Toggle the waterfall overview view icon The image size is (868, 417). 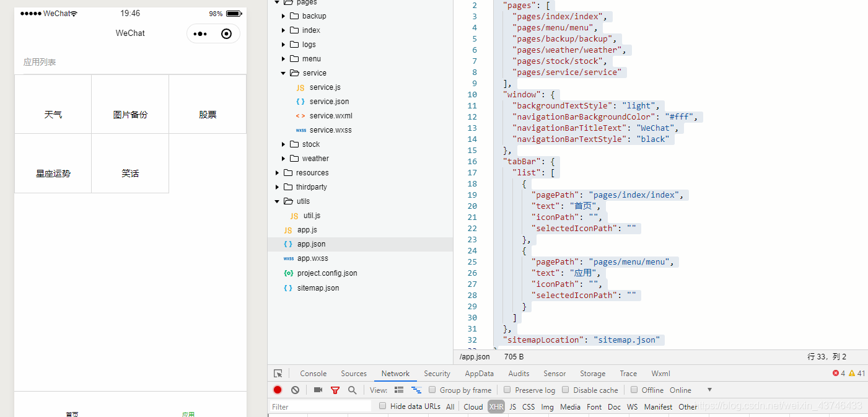coord(416,390)
